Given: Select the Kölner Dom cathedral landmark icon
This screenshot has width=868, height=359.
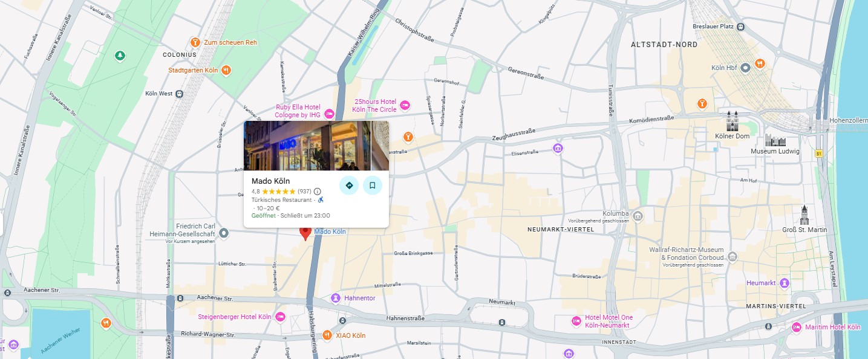Looking at the screenshot, I should (733, 121).
